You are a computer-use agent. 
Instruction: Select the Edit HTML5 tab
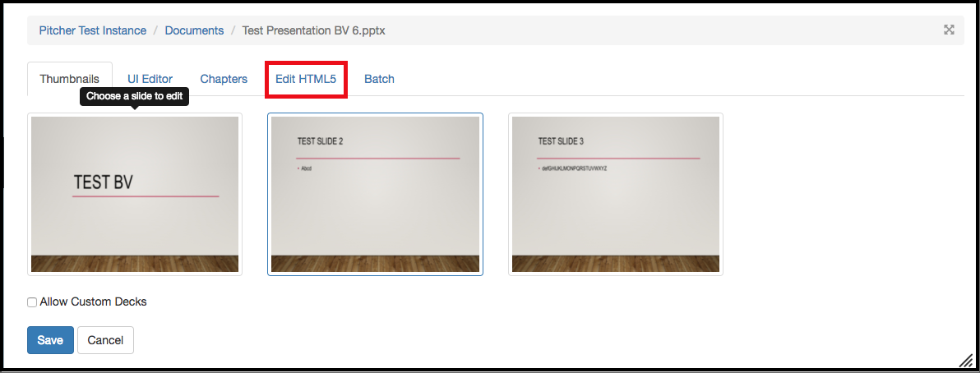tap(307, 79)
